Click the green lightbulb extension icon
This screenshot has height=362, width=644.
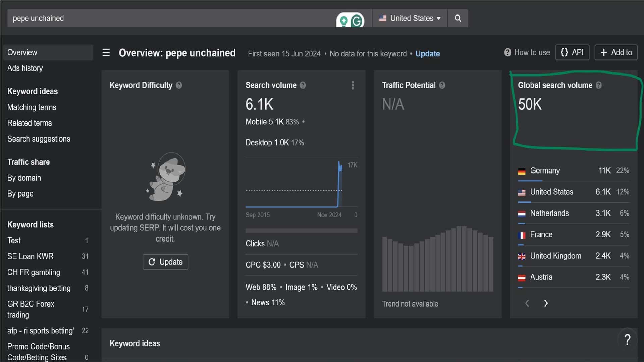pos(343,21)
